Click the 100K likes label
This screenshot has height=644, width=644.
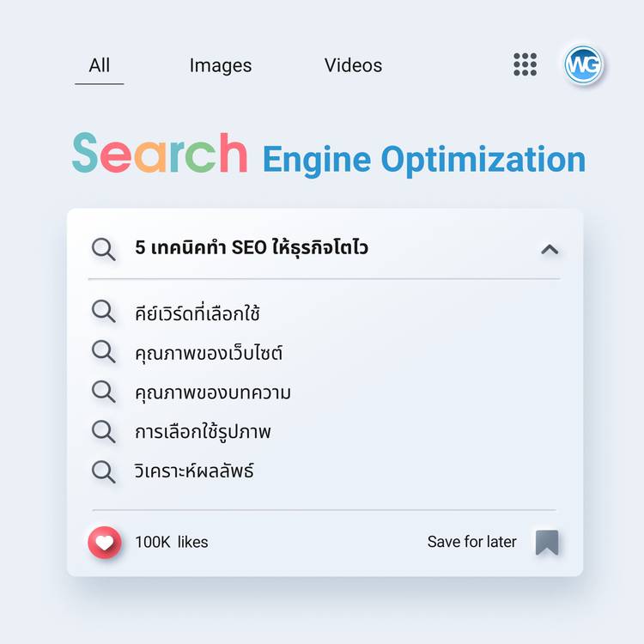(x=171, y=543)
